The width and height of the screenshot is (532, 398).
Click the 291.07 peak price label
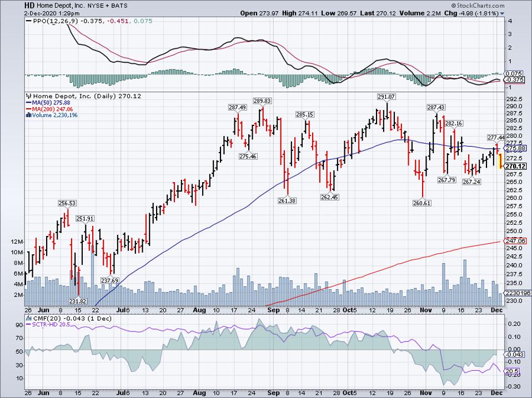click(387, 97)
